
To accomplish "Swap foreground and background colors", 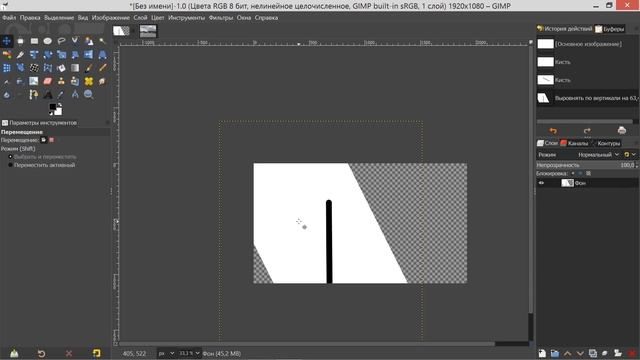I will click(x=60, y=104).
